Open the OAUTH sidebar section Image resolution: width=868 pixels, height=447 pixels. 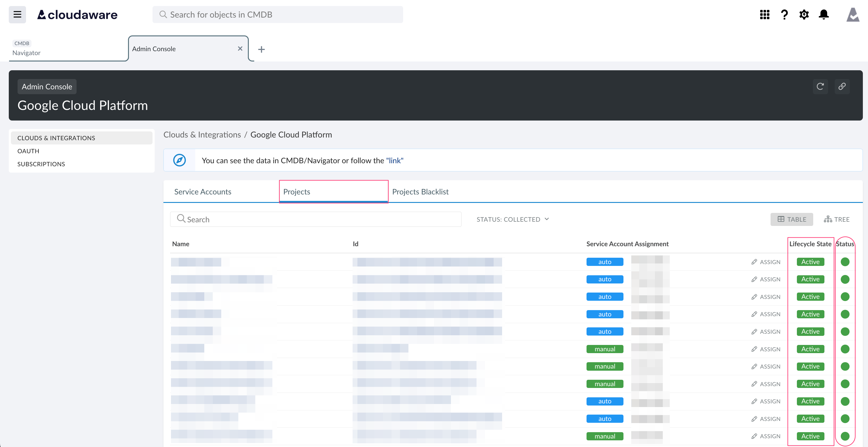coord(28,151)
